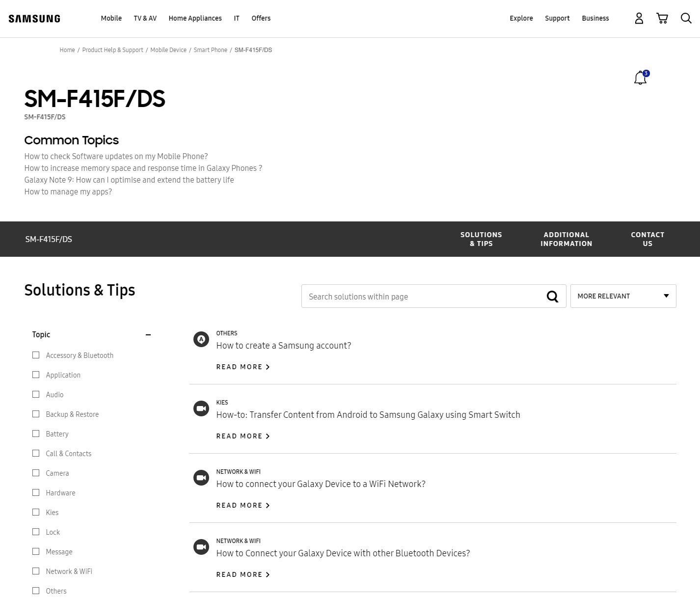Enable the Battery topic checkbox

pos(36,434)
